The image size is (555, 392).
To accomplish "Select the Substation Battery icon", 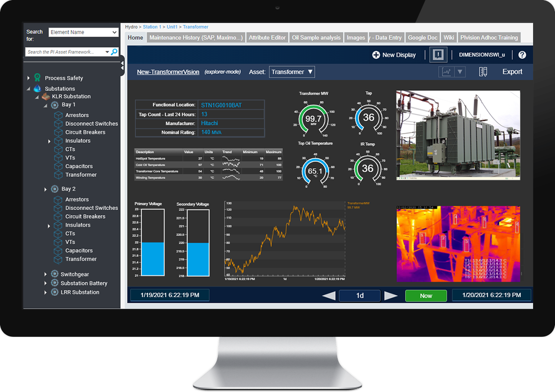I will click(54, 283).
